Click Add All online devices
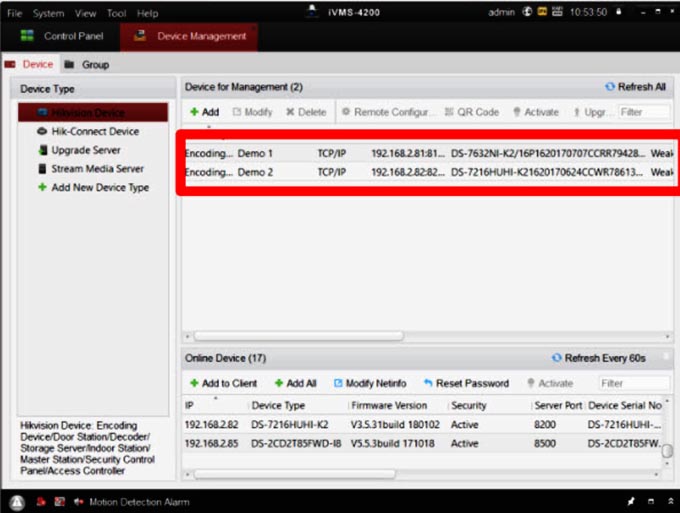680x513 pixels. coord(296,383)
